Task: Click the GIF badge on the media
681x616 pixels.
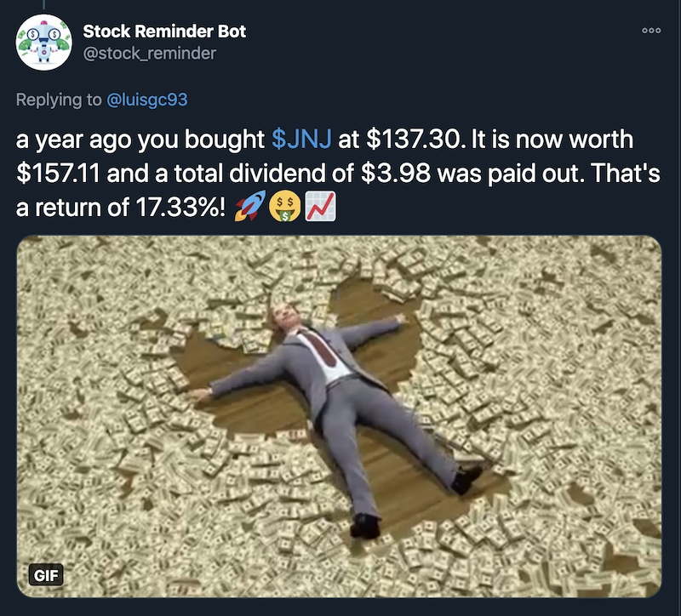Action: 46,575
